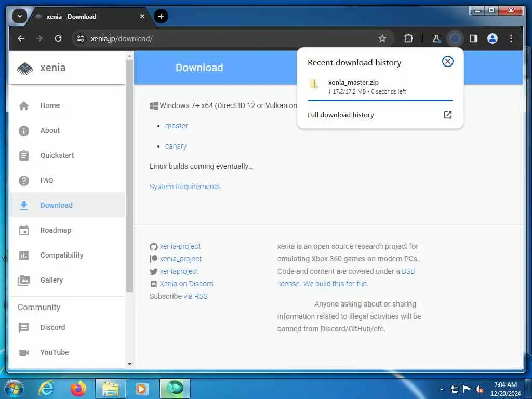Subscribe via RSS link
The image size is (532, 399).
click(195, 296)
